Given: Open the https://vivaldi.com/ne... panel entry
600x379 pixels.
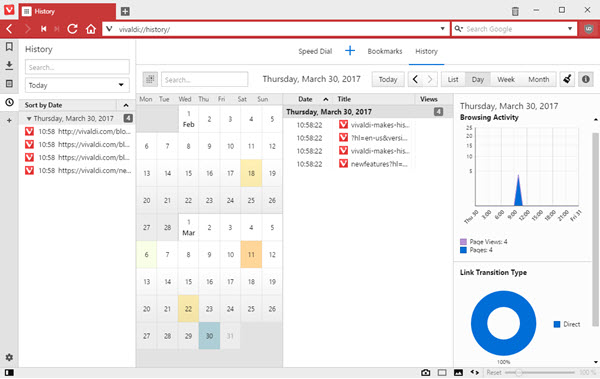Looking at the screenshot, I should (x=78, y=170).
